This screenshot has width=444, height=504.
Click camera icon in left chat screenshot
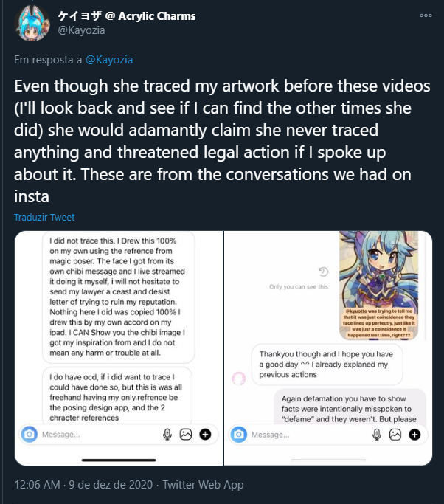[x=30, y=434]
